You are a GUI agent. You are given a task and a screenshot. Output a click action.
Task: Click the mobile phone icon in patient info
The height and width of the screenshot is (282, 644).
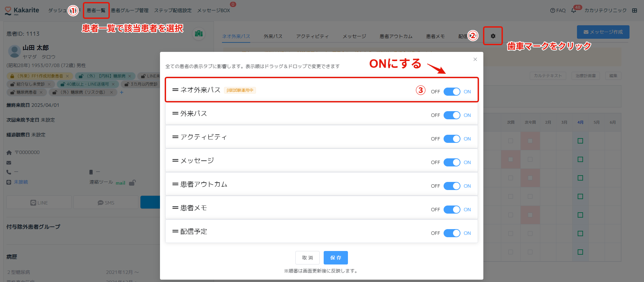coord(91,172)
